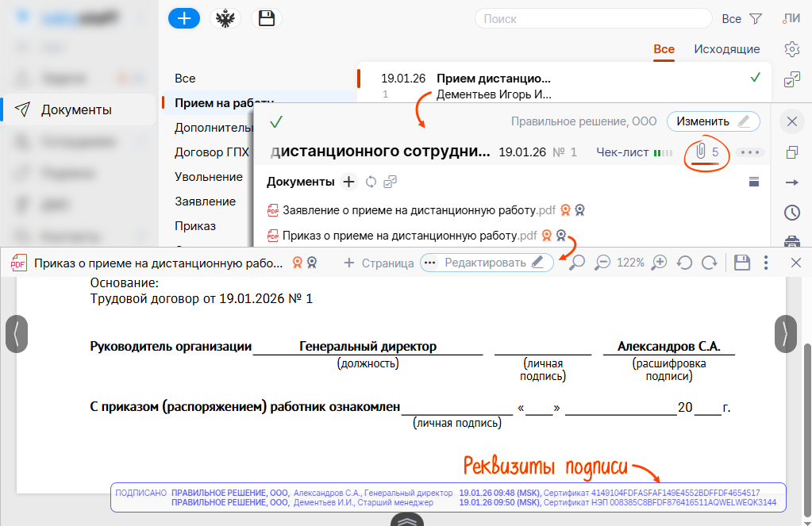Viewport: 812px width, 526px height.
Task: Click the Изменить button
Action: tap(712, 121)
